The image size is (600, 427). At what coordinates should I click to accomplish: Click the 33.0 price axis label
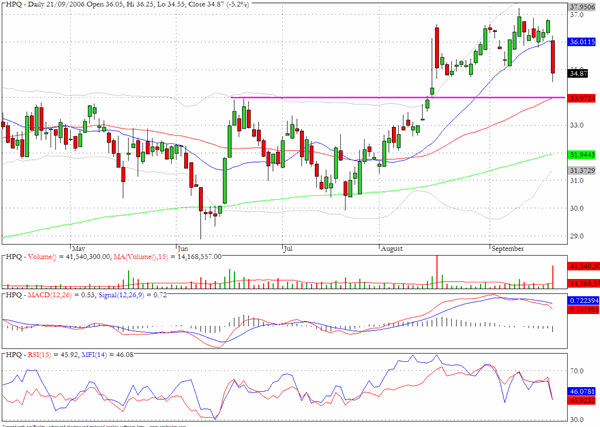click(577, 125)
